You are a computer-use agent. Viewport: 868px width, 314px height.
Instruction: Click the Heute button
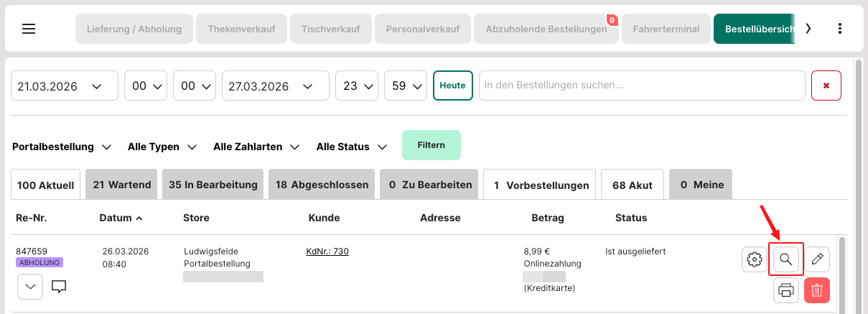click(x=452, y=86)
